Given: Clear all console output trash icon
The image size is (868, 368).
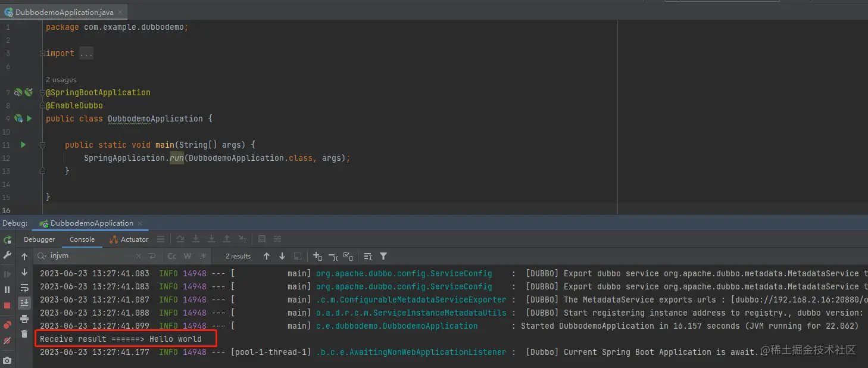Looking at the screenshot, I should 24,334.
